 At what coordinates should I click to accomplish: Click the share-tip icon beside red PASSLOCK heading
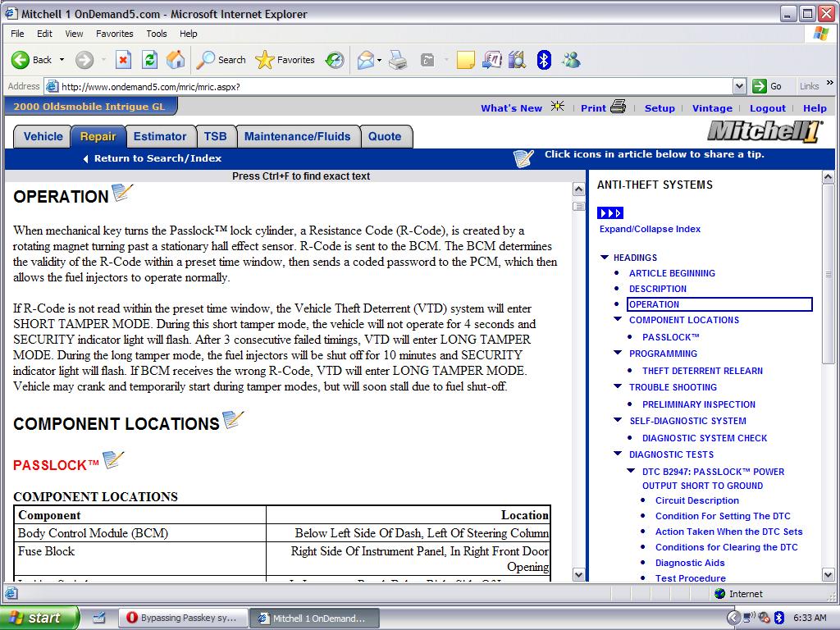[113, 459]
